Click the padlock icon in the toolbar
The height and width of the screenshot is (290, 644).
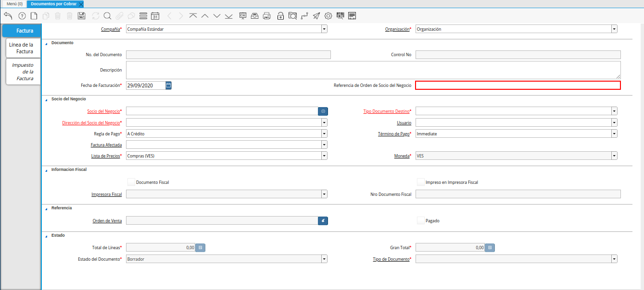click(280, 16)
